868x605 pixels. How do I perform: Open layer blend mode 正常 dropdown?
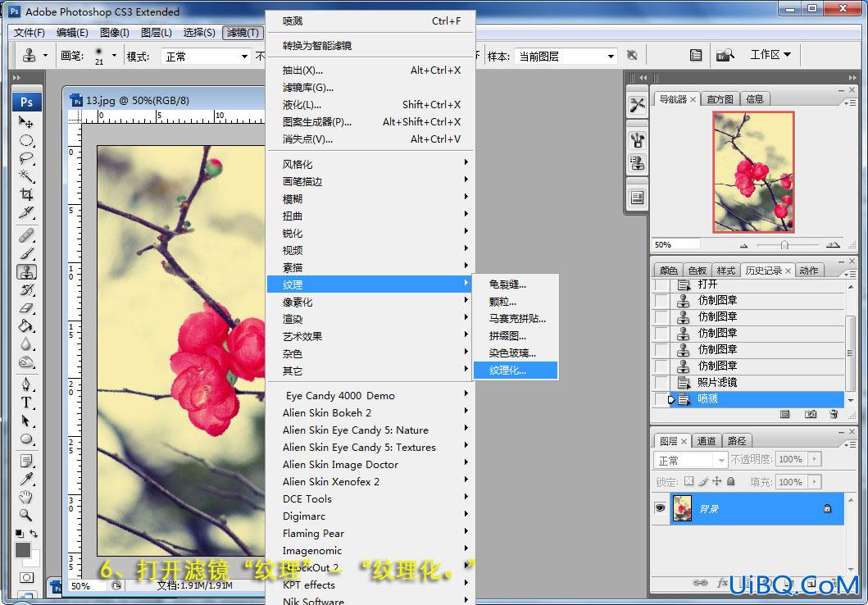(691, 460)
